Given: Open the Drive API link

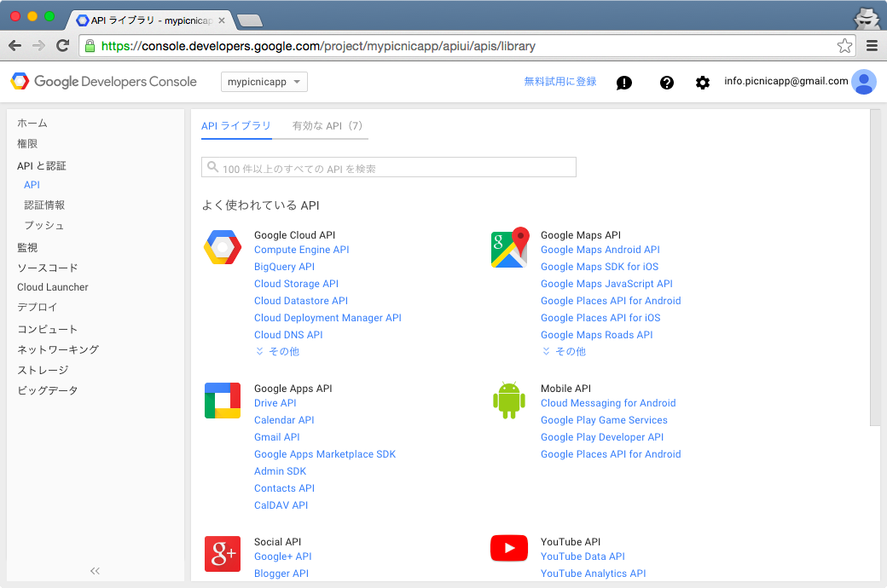Looking at the screenshot, I should tap(275, 403).
